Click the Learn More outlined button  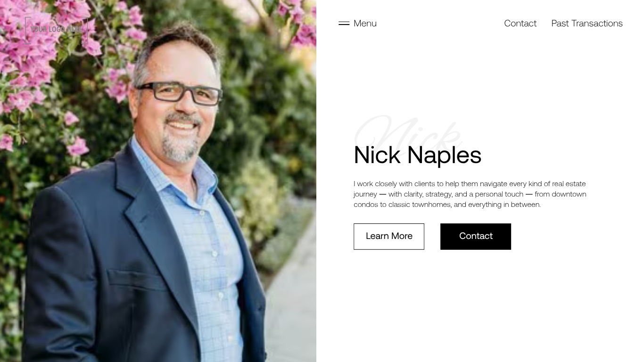click(389, 236)
